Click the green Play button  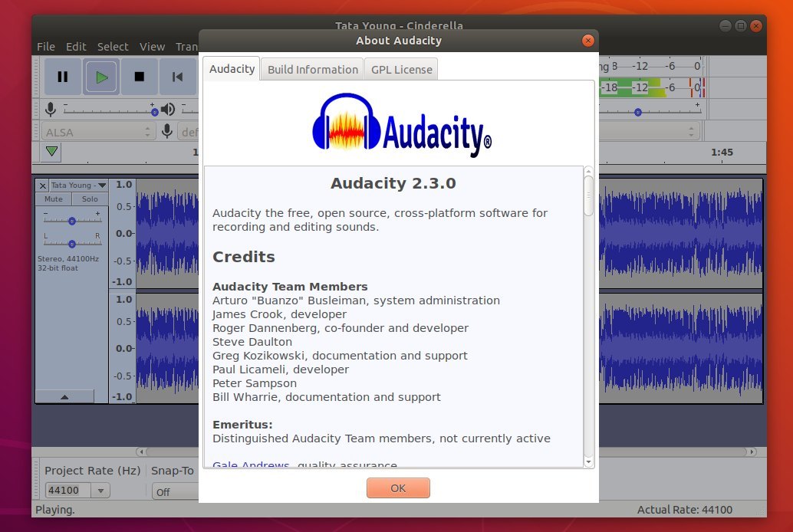coord(102,77)
